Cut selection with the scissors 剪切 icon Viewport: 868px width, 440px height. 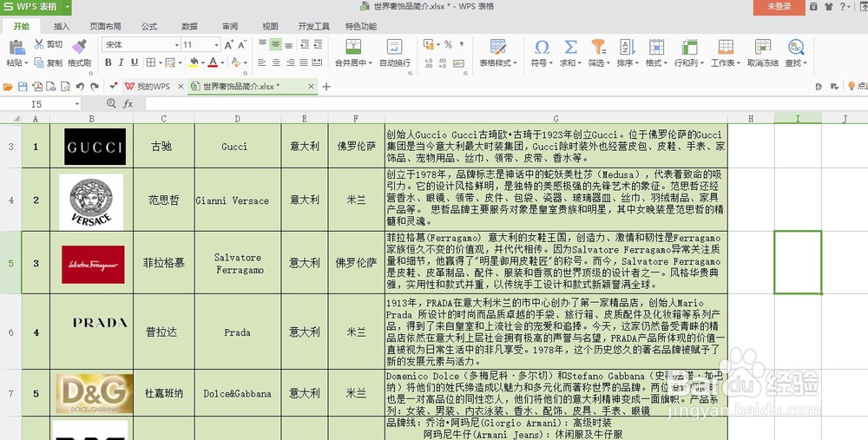(39, 43)
